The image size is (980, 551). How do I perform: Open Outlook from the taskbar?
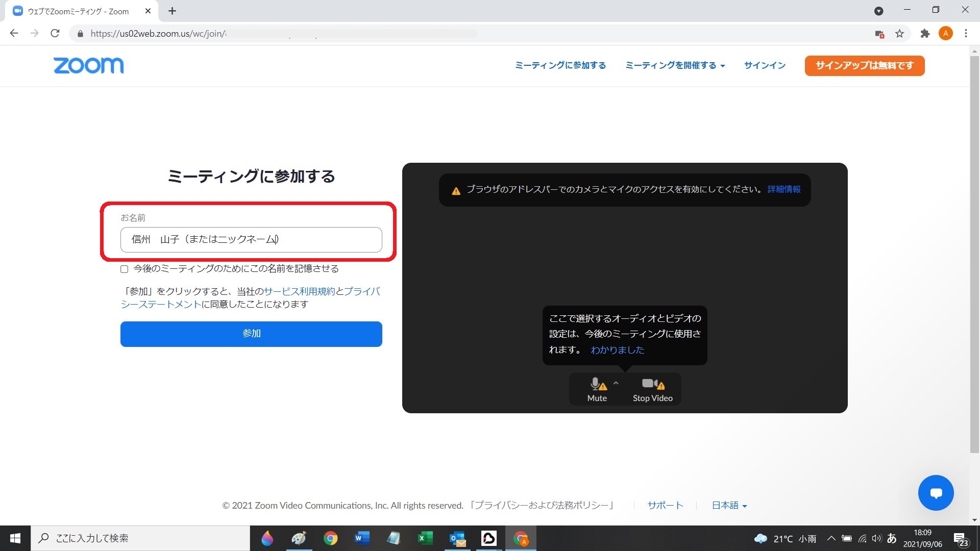457,538
